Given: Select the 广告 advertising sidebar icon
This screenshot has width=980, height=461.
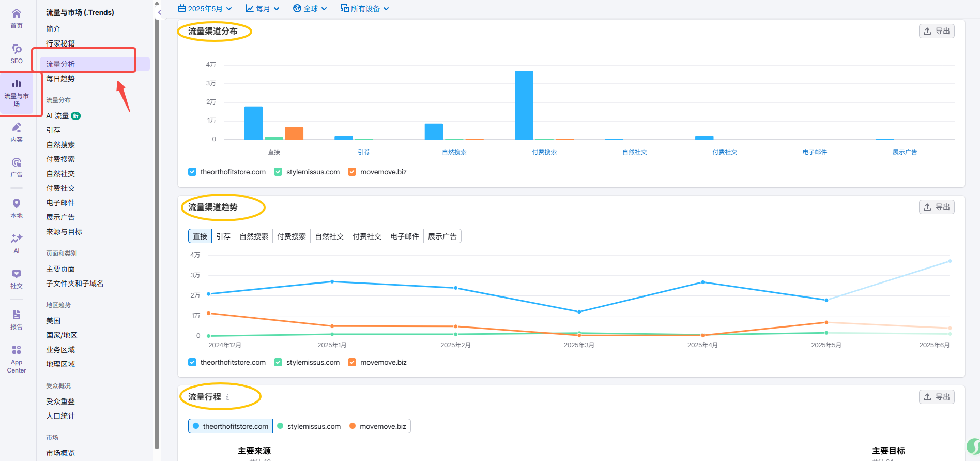Looking at the screenshot, I should point(17,167).
